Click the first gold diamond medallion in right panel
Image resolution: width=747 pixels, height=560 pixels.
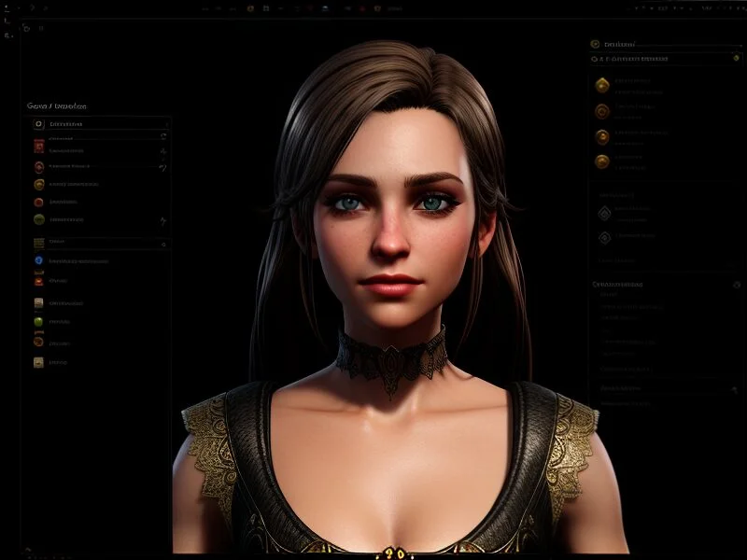[x=602, y=85]
